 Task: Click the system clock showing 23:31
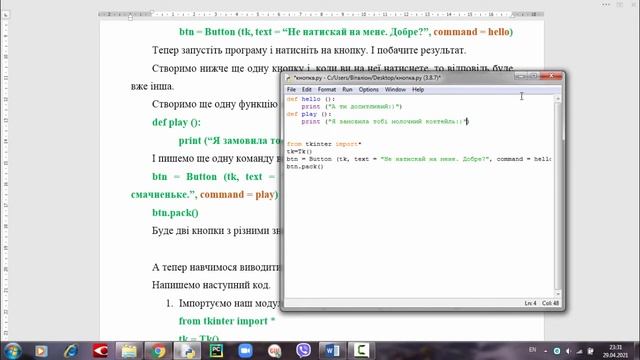tap(615, 351)
